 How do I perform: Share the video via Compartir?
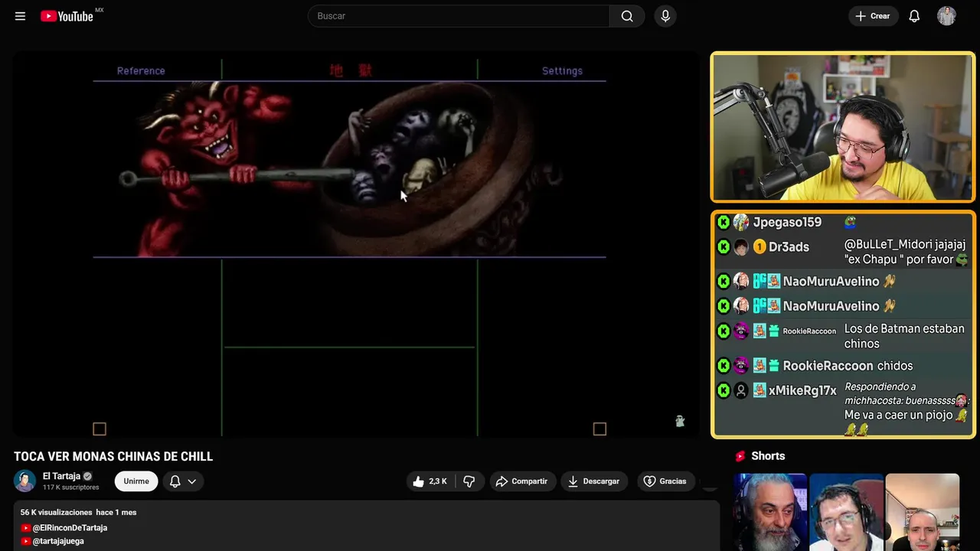pos(521,481)
